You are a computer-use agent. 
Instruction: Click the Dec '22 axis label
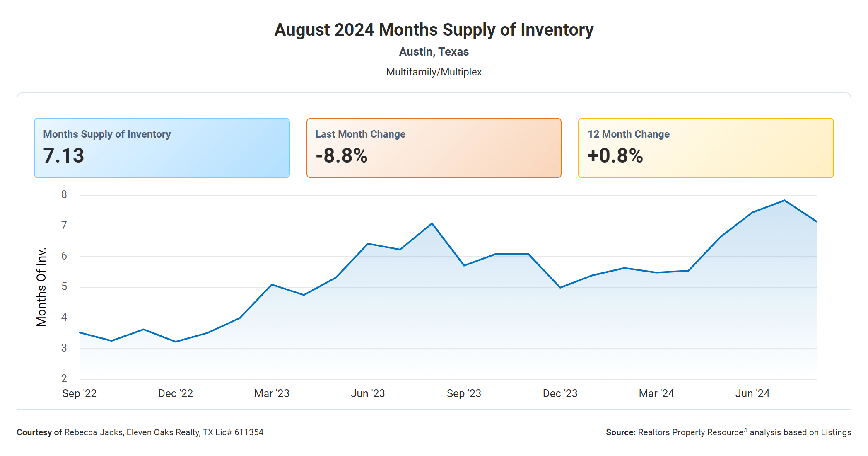click(176, 393)
